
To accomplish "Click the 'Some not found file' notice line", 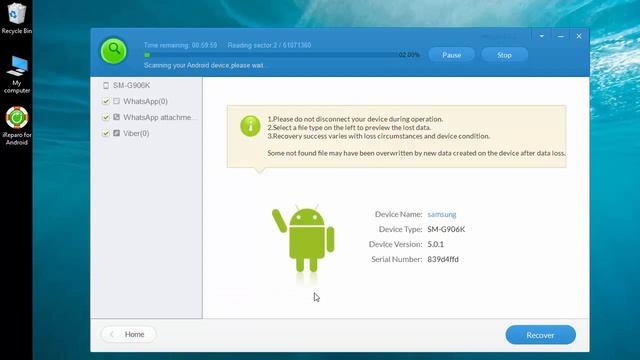I will pos(416,153).
